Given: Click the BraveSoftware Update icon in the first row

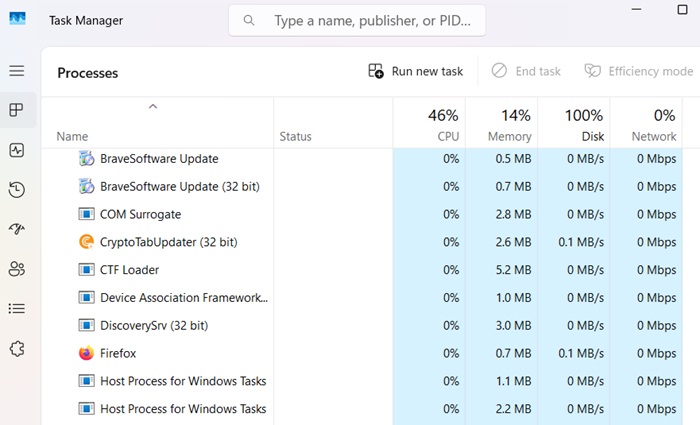Looking at the screenshot, I should pyautogui.click(x=86, y=158).
